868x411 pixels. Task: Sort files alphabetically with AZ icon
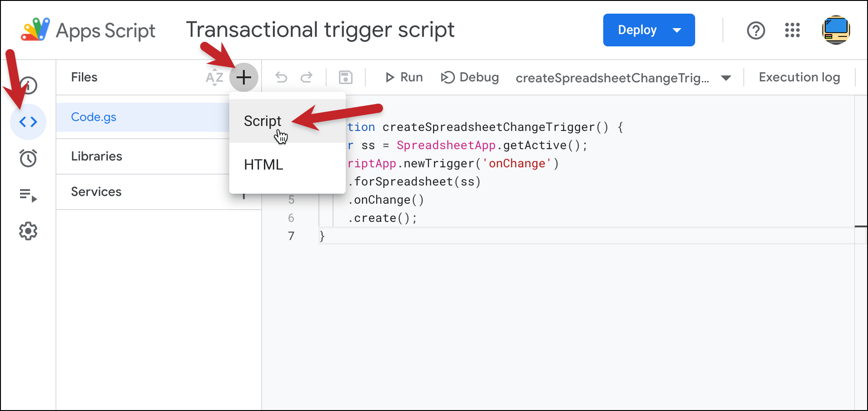pyautogui.click(x=214, y=78)
